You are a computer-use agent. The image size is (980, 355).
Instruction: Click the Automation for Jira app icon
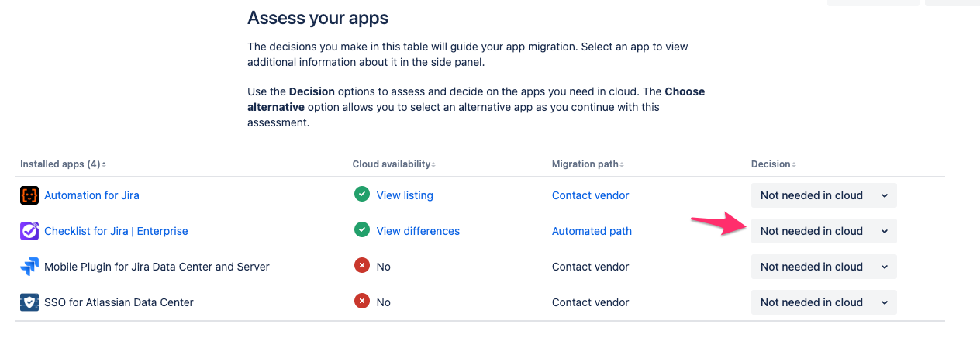point(29,195)
